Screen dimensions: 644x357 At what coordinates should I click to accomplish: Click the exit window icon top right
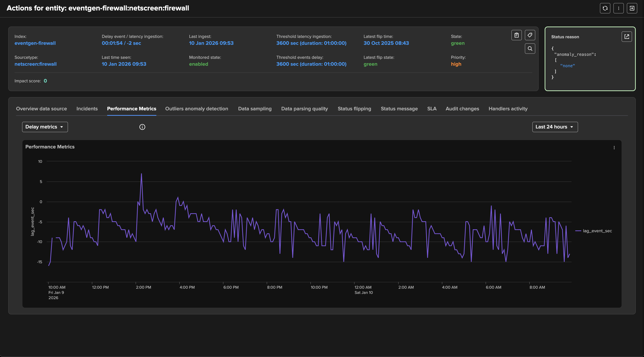[x=632, y=8]
